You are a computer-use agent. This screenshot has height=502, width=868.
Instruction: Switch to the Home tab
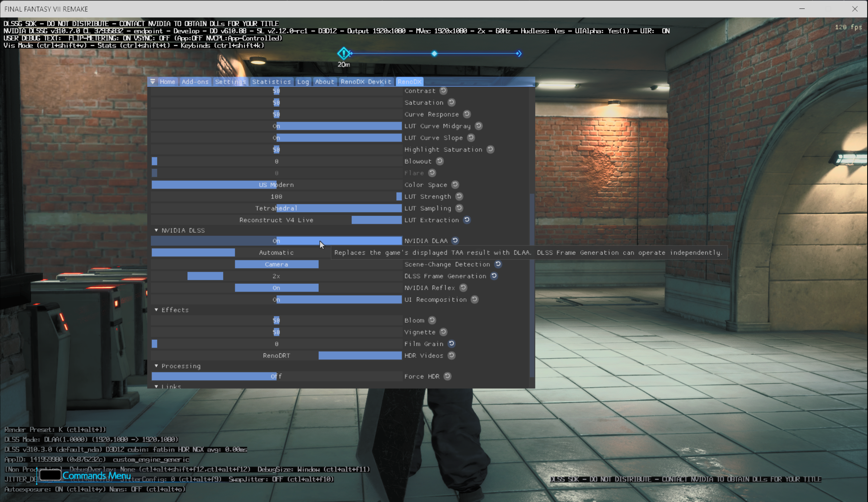click(x=167, y=82)
